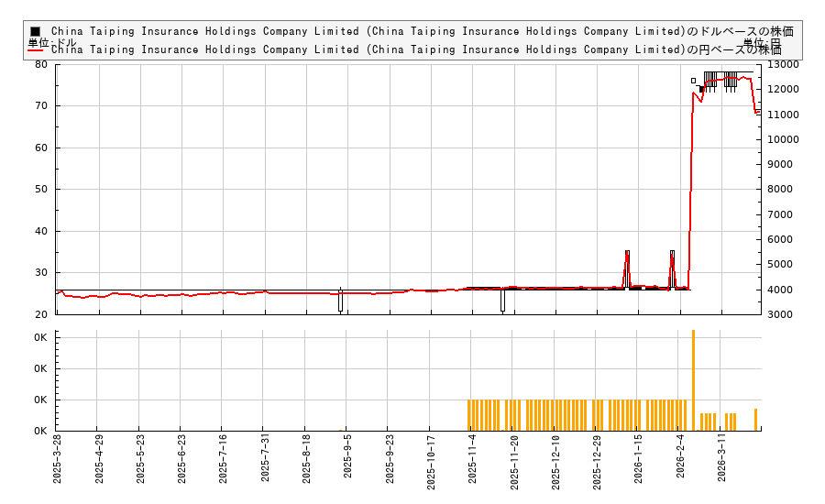The width and height of the screenshot is (825, 504).
Task: Click the black square dollar-price legend marker
Action: 35,31
